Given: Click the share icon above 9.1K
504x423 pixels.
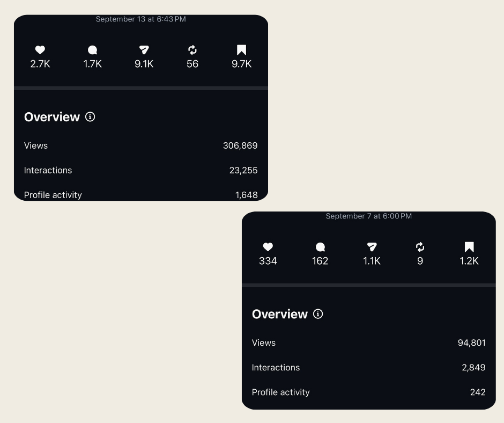Looking at the screenshot, I should 144,50.
